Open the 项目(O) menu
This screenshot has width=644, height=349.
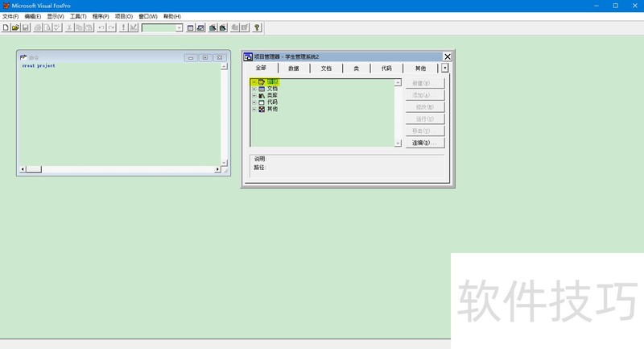coord(124,16)
